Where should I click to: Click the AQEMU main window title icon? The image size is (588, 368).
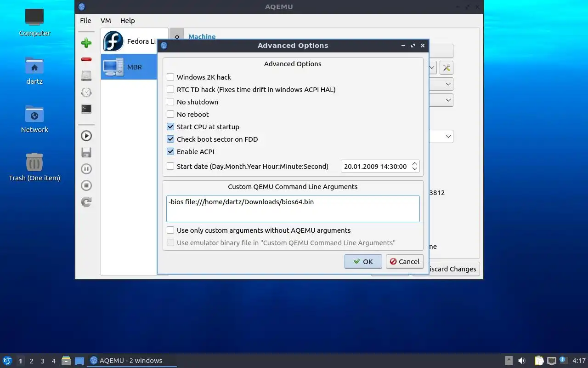pyautogui.click(x=81, y=7)
